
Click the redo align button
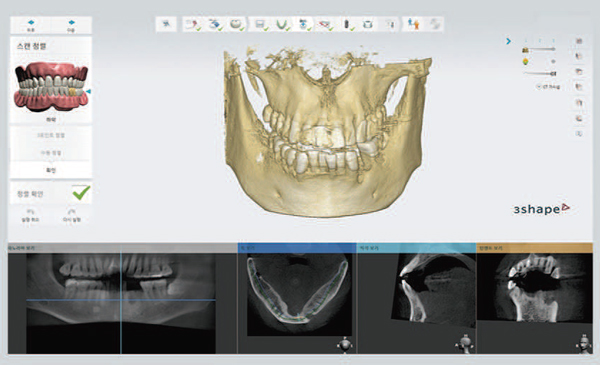tap(71, 215)
